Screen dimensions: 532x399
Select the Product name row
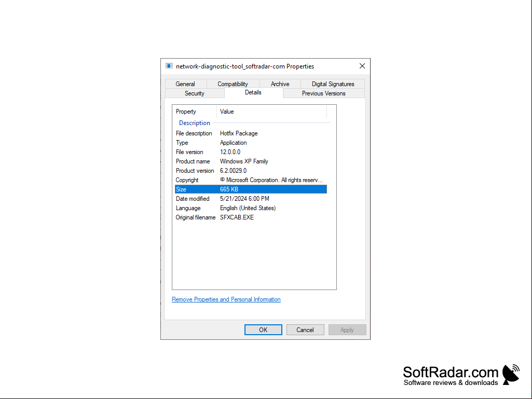[251, 161]
